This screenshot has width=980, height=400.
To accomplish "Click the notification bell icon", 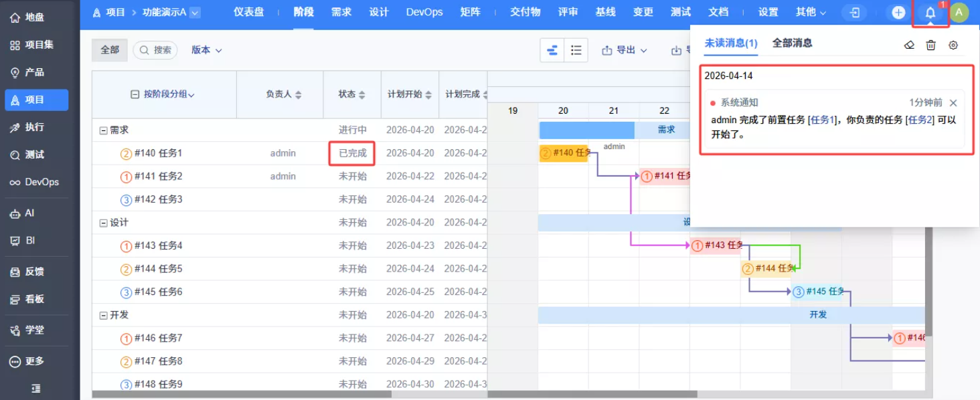I will pos(930,13).
